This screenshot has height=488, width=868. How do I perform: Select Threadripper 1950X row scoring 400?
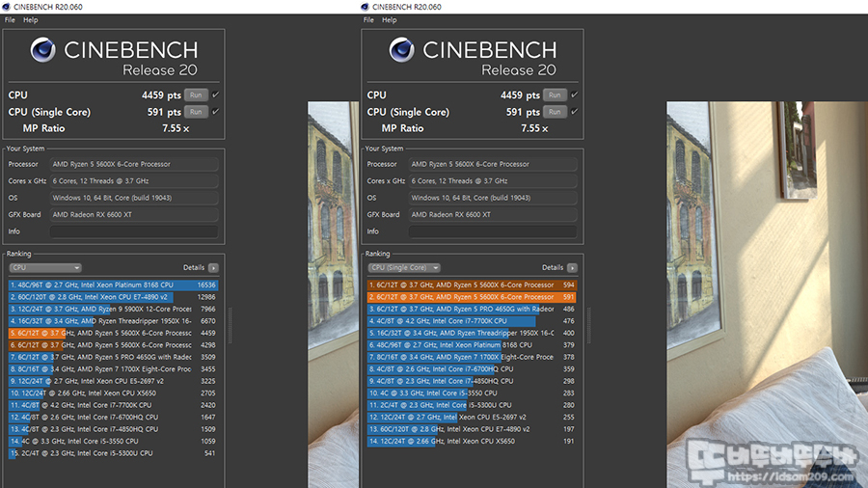click(x=472, y=333)
